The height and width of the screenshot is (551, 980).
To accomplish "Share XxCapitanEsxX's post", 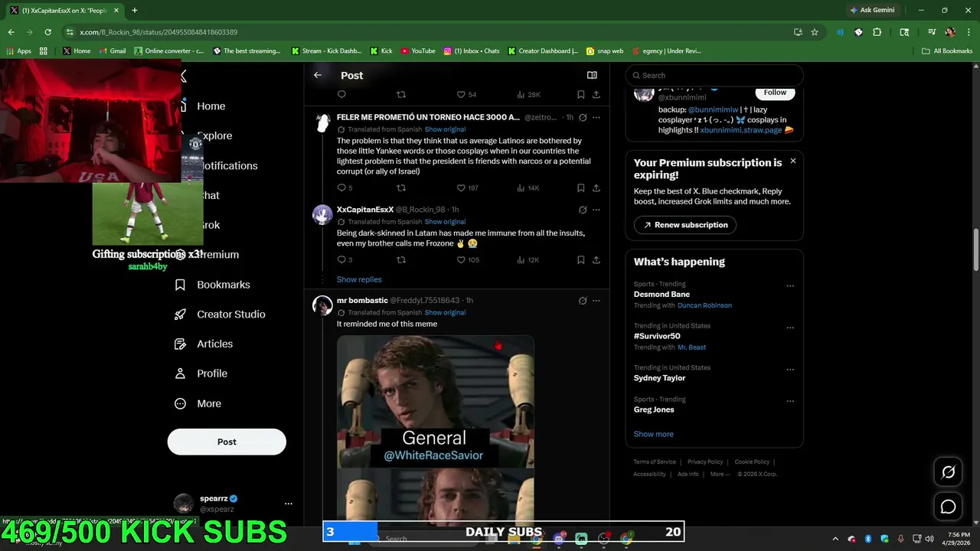I will point(596,259).
